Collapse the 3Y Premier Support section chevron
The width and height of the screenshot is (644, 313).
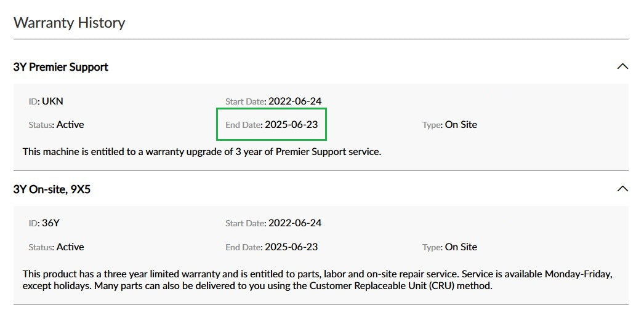coord(622,66)
